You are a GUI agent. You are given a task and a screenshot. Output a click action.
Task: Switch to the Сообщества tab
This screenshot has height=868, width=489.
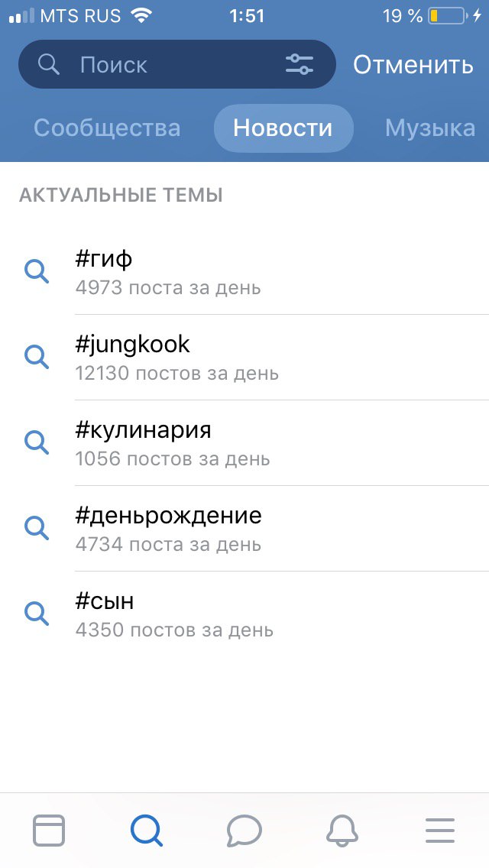tap(107, 128)
